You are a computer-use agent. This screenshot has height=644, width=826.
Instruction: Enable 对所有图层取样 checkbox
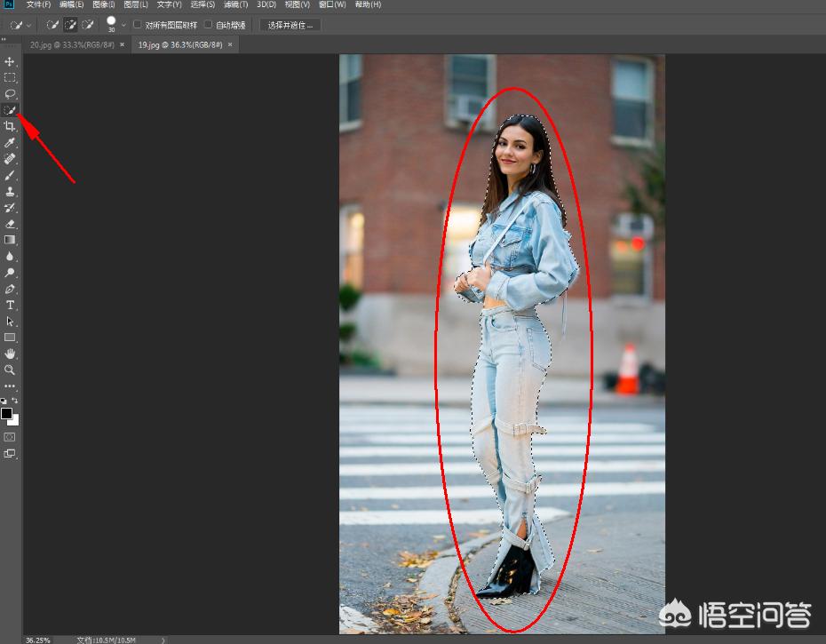138,25
